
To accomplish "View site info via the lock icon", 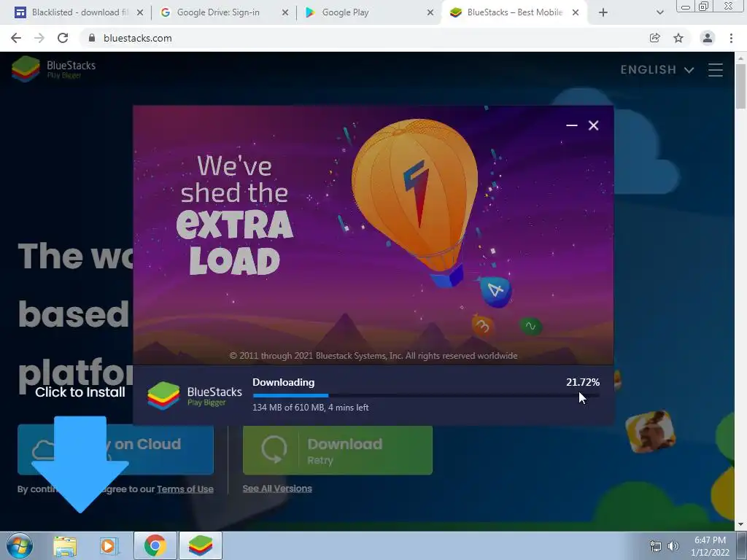I will click(x=92, y=38).
